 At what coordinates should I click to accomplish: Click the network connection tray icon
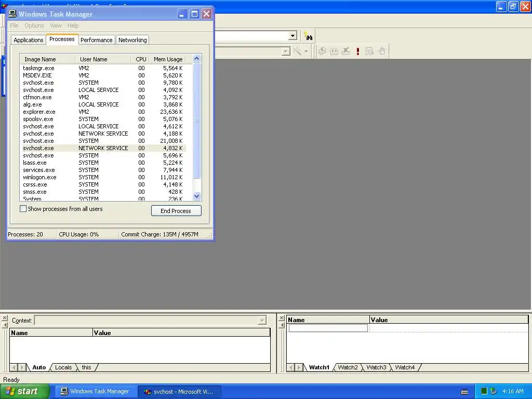point(494,391)
